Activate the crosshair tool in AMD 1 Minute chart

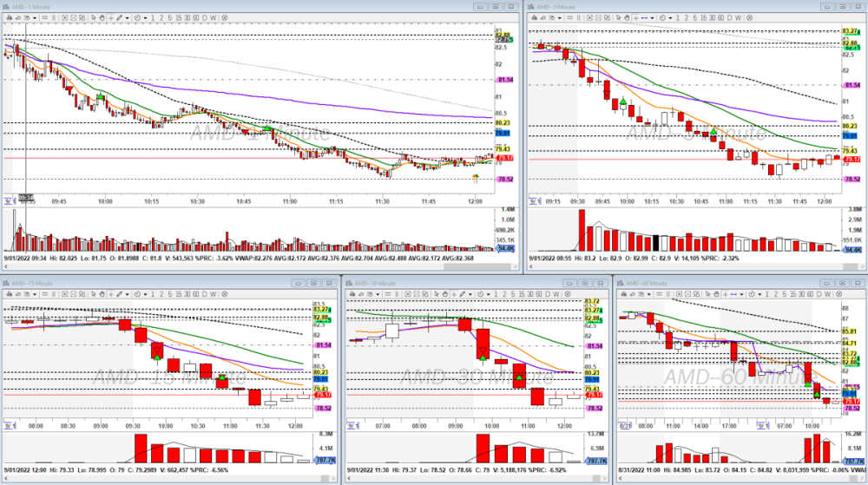tap(111, 17)
